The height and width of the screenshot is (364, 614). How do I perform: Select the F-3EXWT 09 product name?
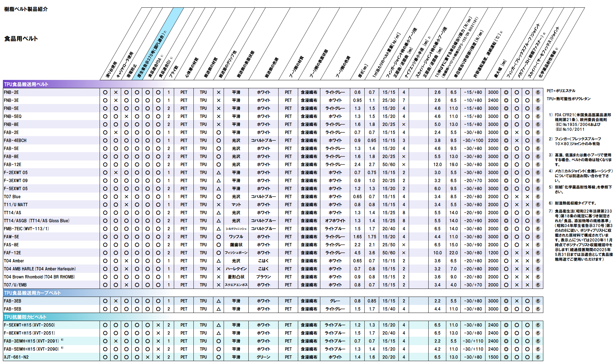click(16, 181)
